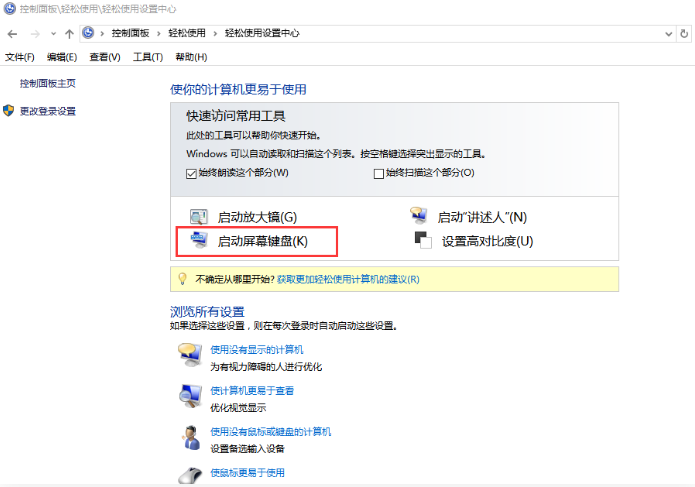Screen dimensions: 695x487
Task: Enable 始终扫描这个部分 checkbox
Action: click(x=379, y=173)
